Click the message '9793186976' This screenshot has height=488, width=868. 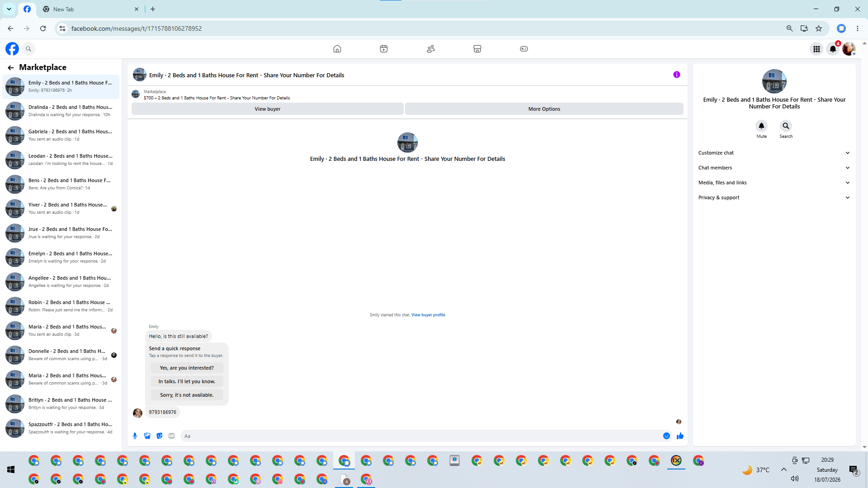(x=163, y=412)
